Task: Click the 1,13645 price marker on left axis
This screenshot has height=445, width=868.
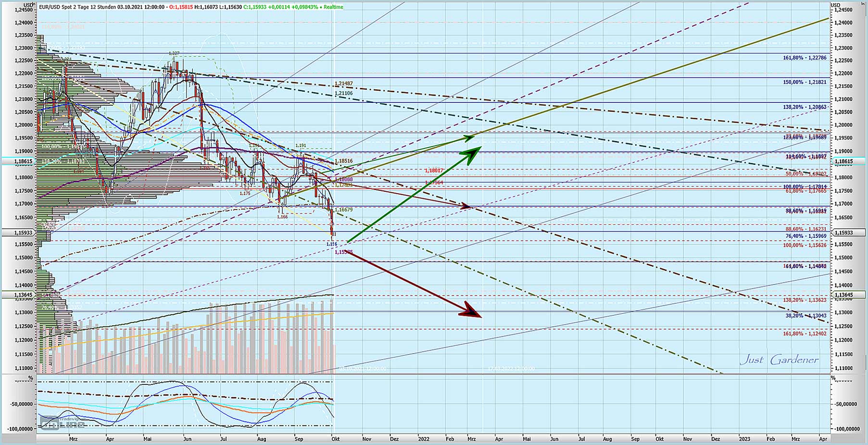Action: tap(18, 295)
